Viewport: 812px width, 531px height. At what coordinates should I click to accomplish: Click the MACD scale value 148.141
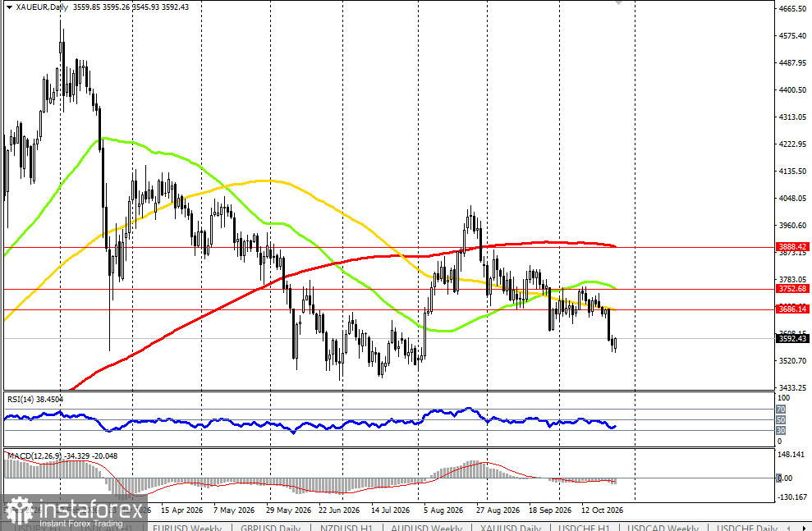(791, 455)
